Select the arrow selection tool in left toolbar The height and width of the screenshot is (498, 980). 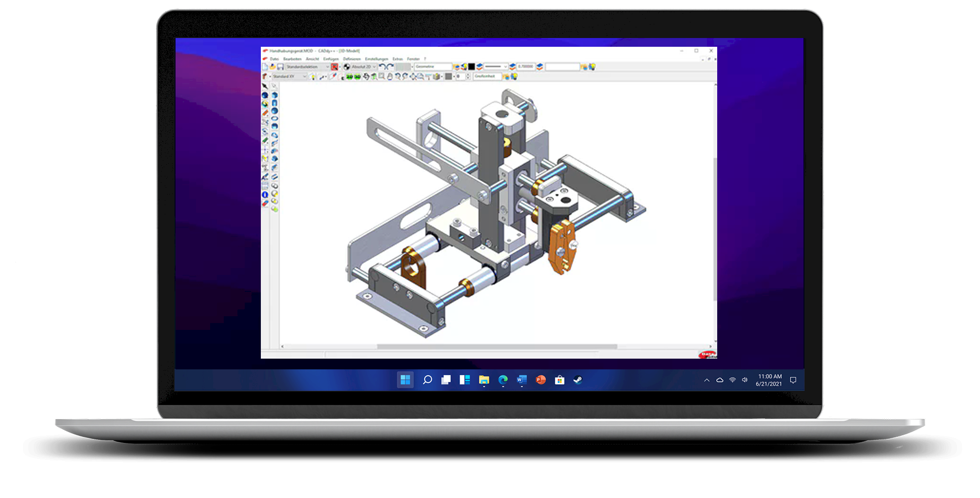(x=264, y=86)
